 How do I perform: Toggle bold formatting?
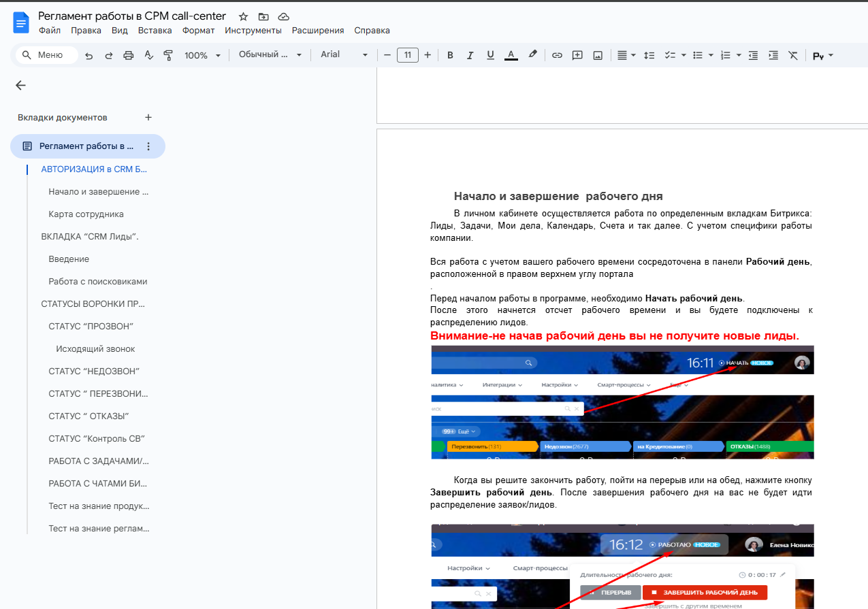pos(450,55)
